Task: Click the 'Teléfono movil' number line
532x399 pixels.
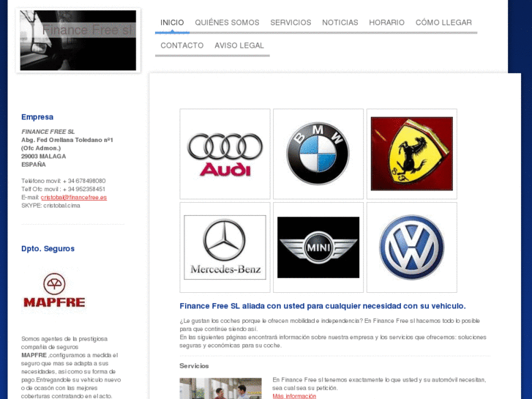Action: 64,181
